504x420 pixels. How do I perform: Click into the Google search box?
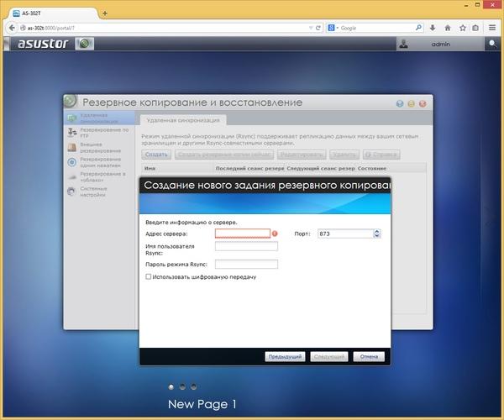[x=377, y=28]
